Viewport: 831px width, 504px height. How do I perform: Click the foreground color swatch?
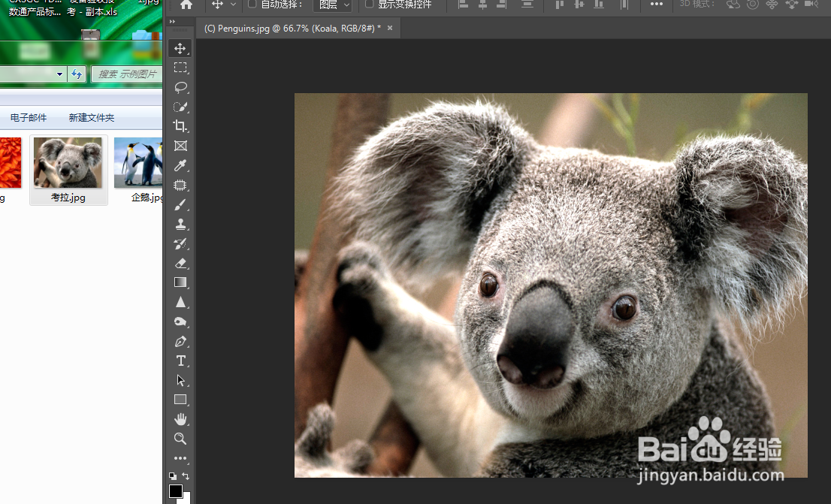175,491
